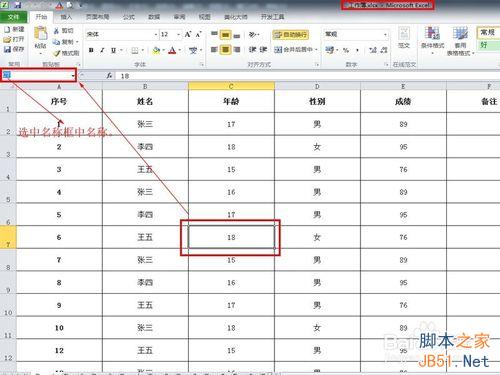Switch to the 页面布局 Page Layout tab
Viewport: 500px width, 375px height.
pyautogui.click(x=97, y=17)
